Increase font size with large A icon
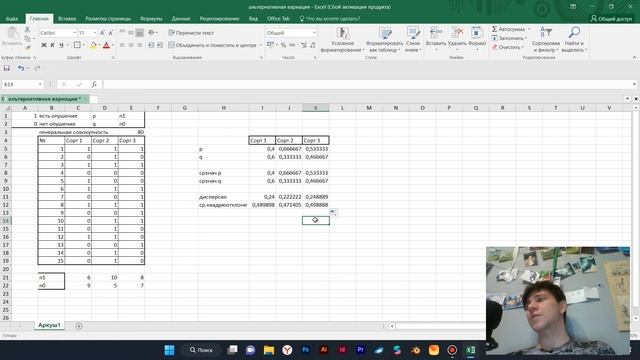Screen dimensions: 640x360 point(102,33)
